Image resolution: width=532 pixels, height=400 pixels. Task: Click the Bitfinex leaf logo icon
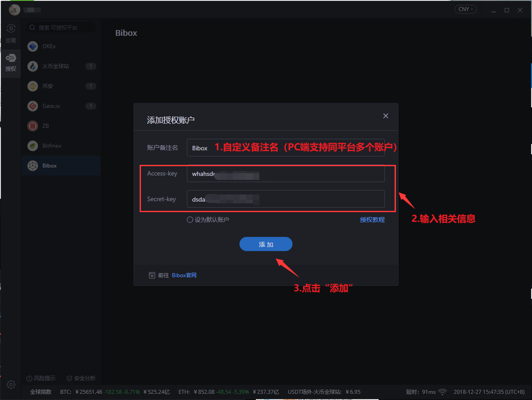[x=33, y=146]
